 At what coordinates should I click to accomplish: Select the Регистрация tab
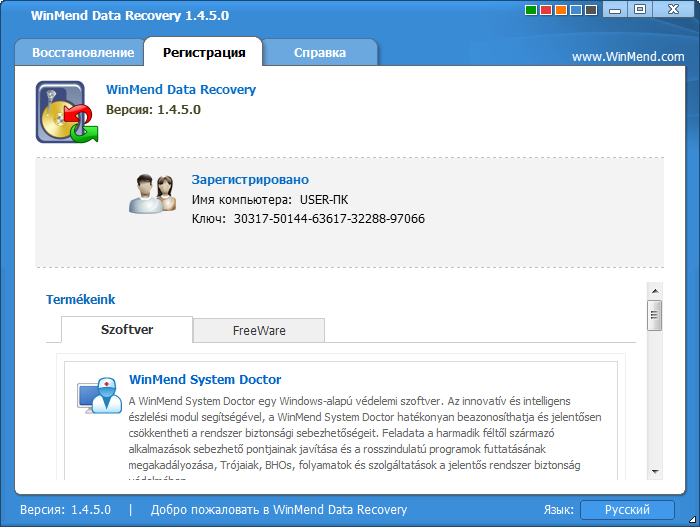click(203, 52)
